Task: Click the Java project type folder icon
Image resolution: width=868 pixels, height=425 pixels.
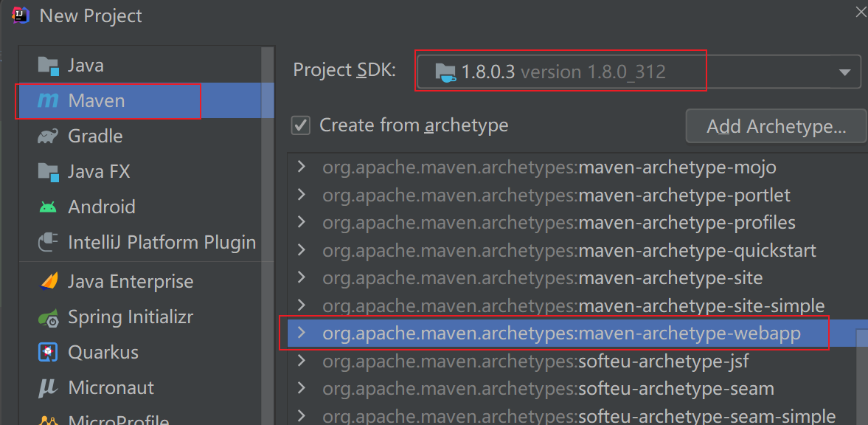Action: click(49, 66)
